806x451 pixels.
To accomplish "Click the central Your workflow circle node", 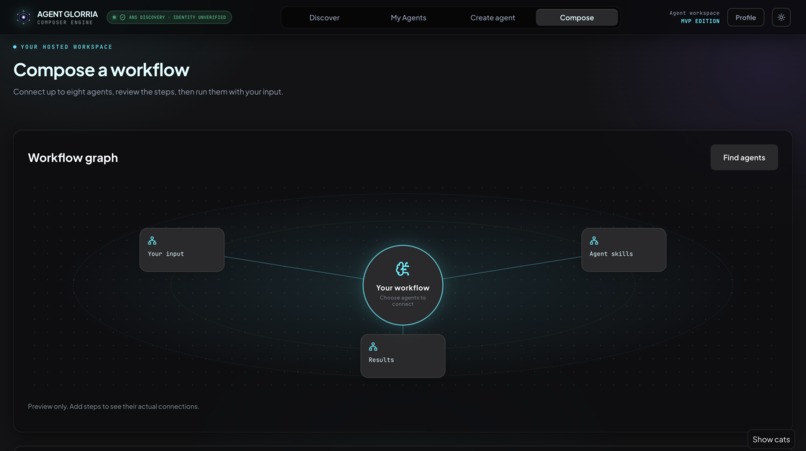I will tap(402, 285).
